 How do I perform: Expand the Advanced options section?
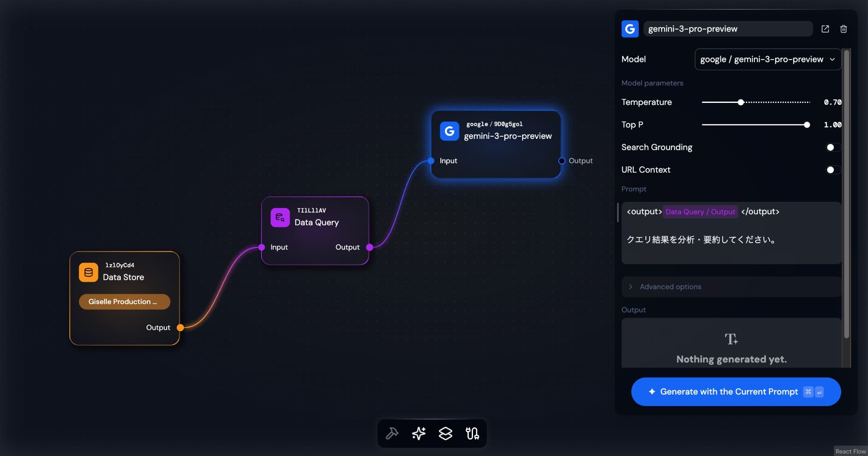670,287
